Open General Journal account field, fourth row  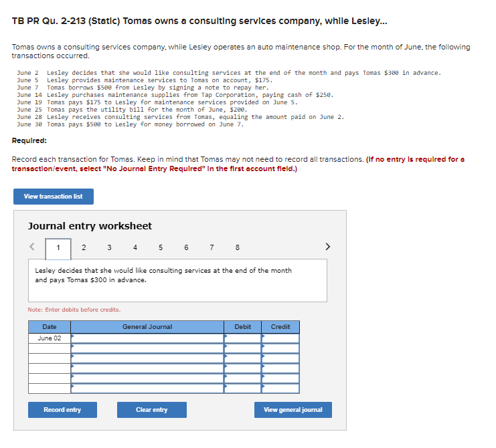pyautogui.click(x=147, y=368)
